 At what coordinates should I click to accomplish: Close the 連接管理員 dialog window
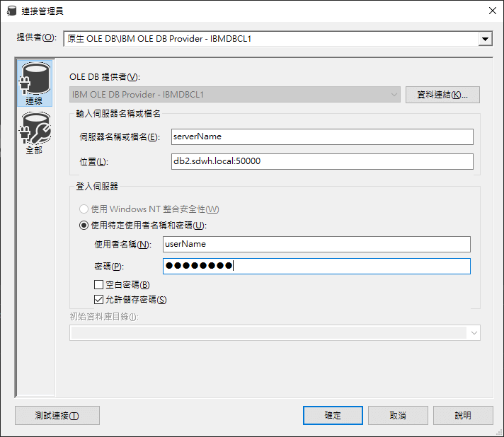click(x=492, y=10)
